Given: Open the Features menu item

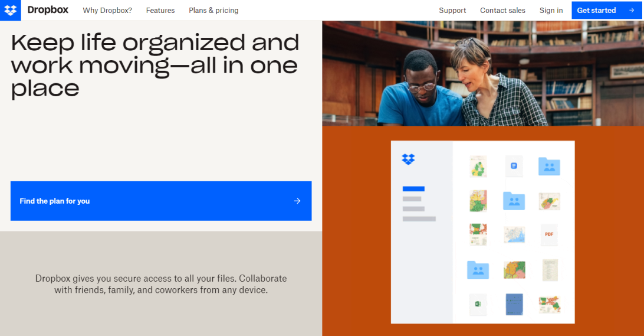Looking at the screenshot, I should point(160,10).
